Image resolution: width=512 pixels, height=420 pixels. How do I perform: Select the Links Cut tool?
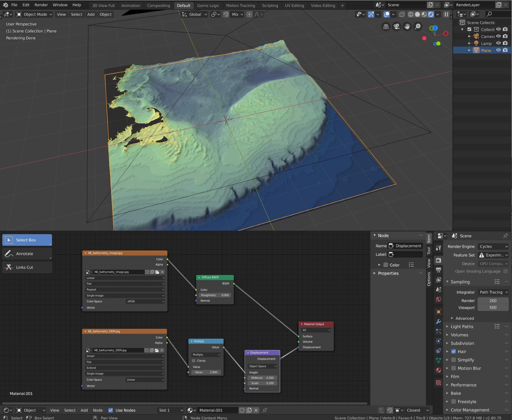pyautogui.click(x=27, y=267)
